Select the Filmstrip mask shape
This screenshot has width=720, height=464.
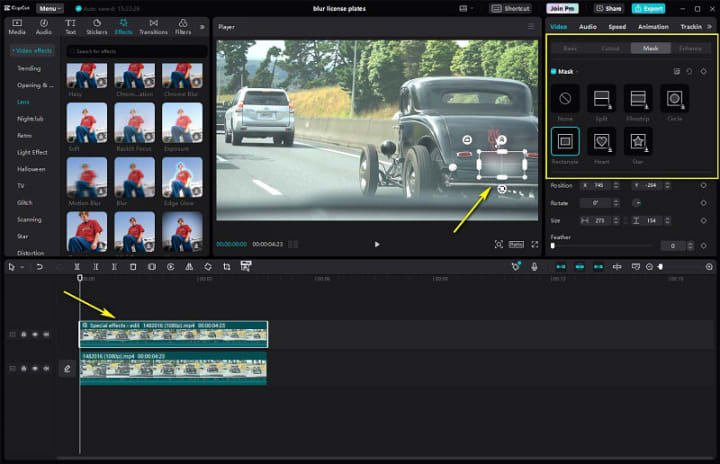pyautogui.click(x=638, y=98)
